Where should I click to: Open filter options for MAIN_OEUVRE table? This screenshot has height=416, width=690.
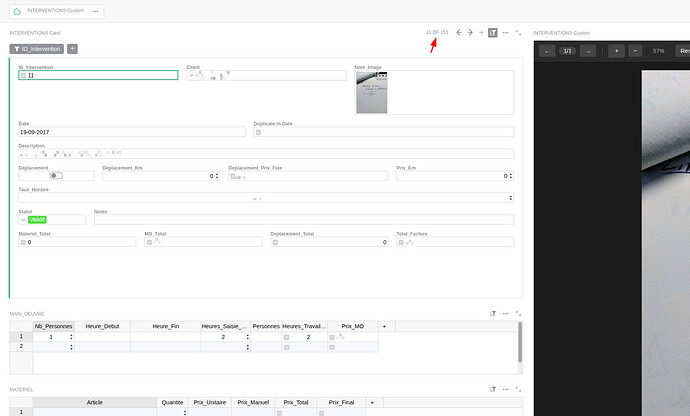[493, 313]
